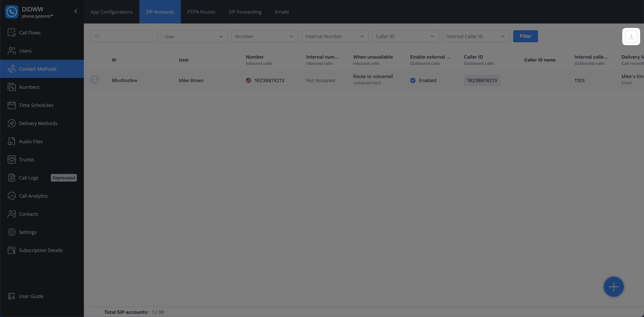Image resolution: width=644 pixels, height=317 pixels.
Task: Click the Numbers sidebar icon
Action: coord(12,87)
